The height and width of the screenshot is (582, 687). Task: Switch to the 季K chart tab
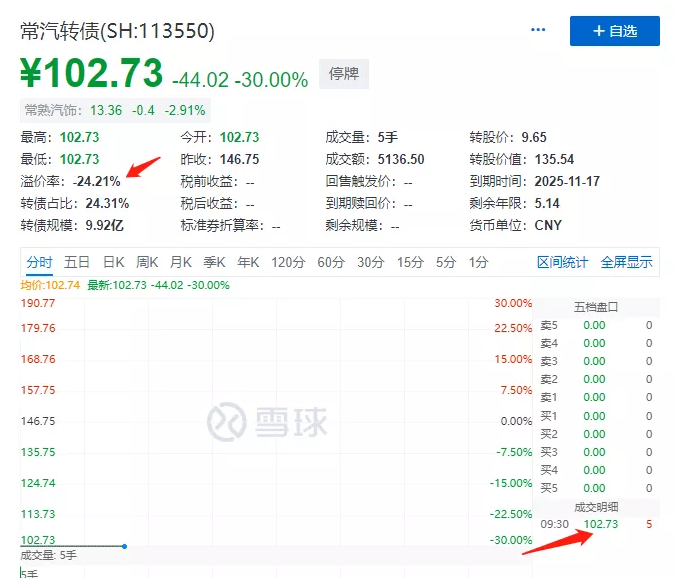(x=214, y=262)
